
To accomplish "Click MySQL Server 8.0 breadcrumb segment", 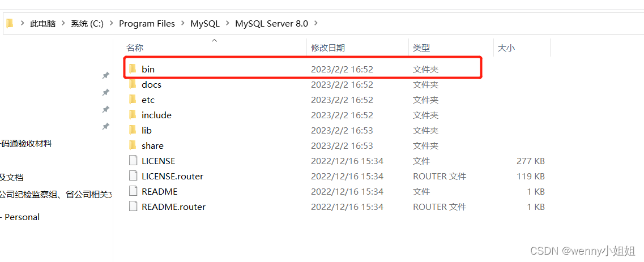I will pos(271,24).
